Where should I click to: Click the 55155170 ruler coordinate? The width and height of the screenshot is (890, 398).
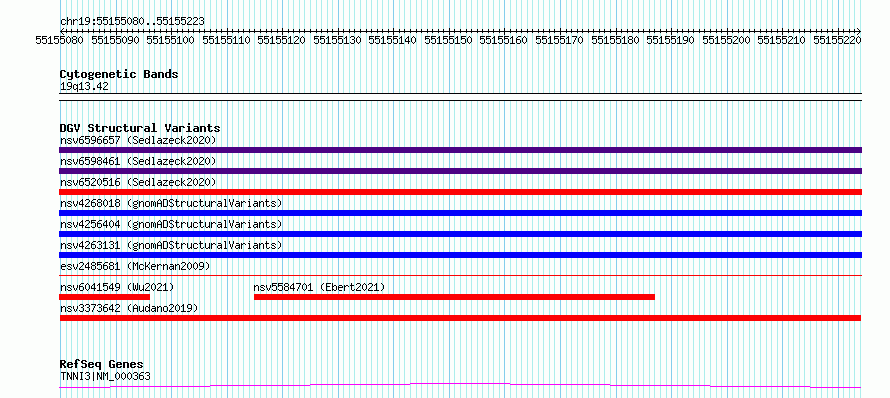(560, 40)
